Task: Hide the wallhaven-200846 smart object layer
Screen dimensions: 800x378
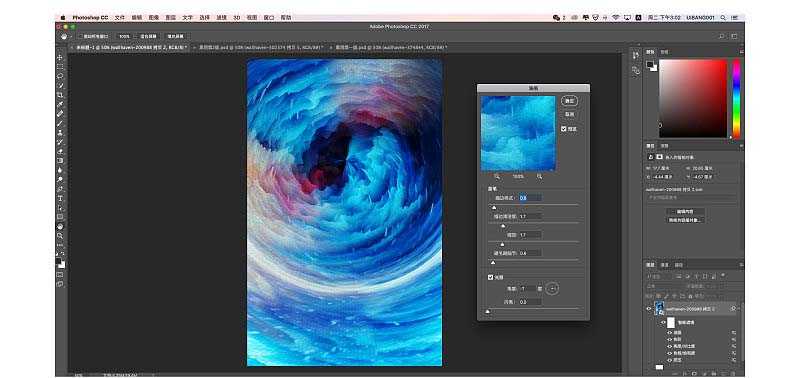Action: [649, 309]
